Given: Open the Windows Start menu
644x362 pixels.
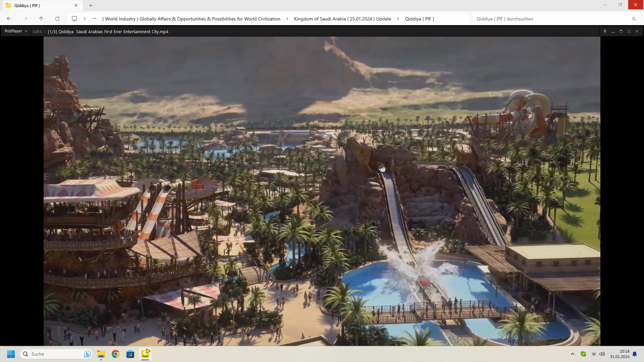Looking at the screenshot, I should tap(11, 354).
